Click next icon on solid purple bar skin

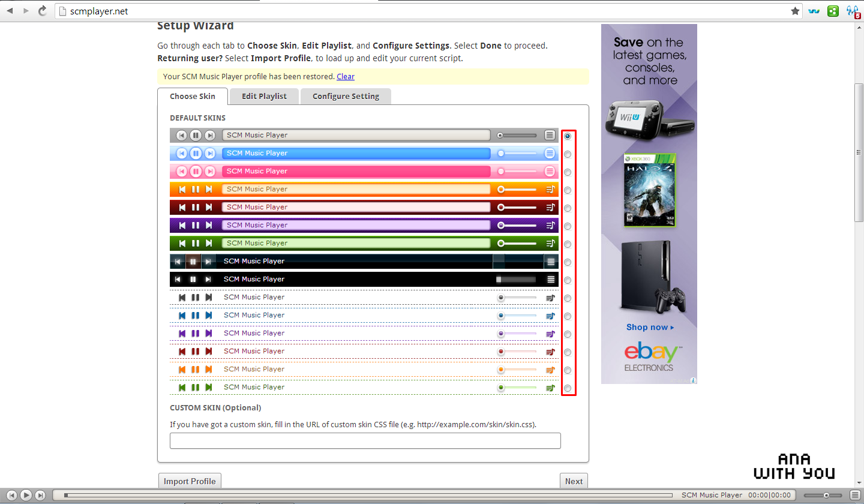point(209,225)
